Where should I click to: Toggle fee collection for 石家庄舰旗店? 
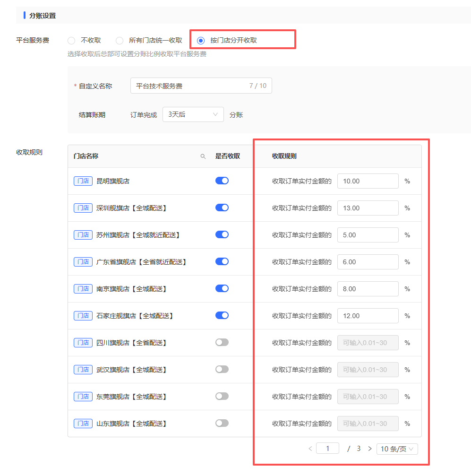pyautogui.click(x=222, y=315)
